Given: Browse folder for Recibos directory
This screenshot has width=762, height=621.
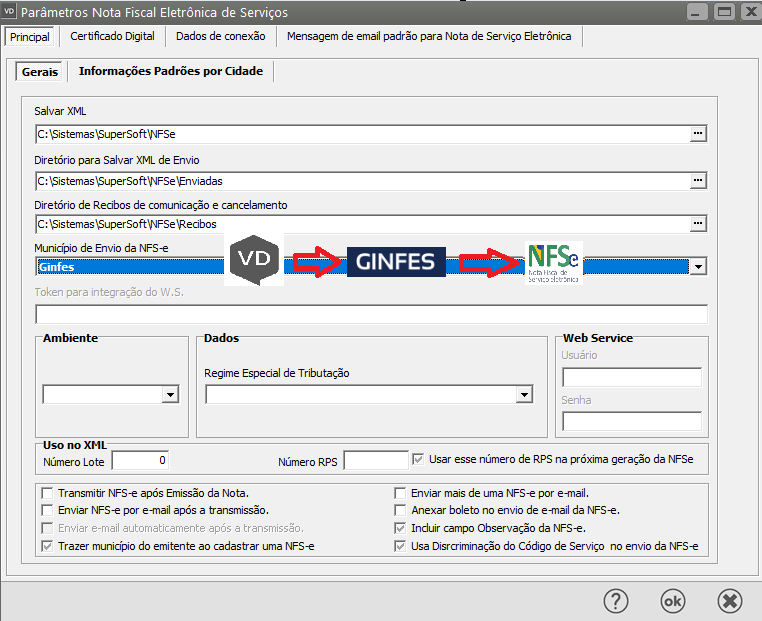Looking at the screenshot, I should [x=698, y=224].
